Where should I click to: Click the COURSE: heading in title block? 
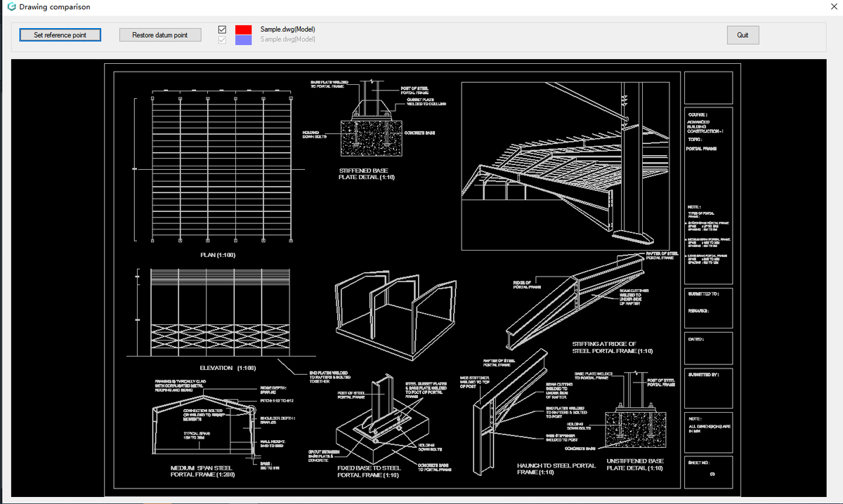698,114
